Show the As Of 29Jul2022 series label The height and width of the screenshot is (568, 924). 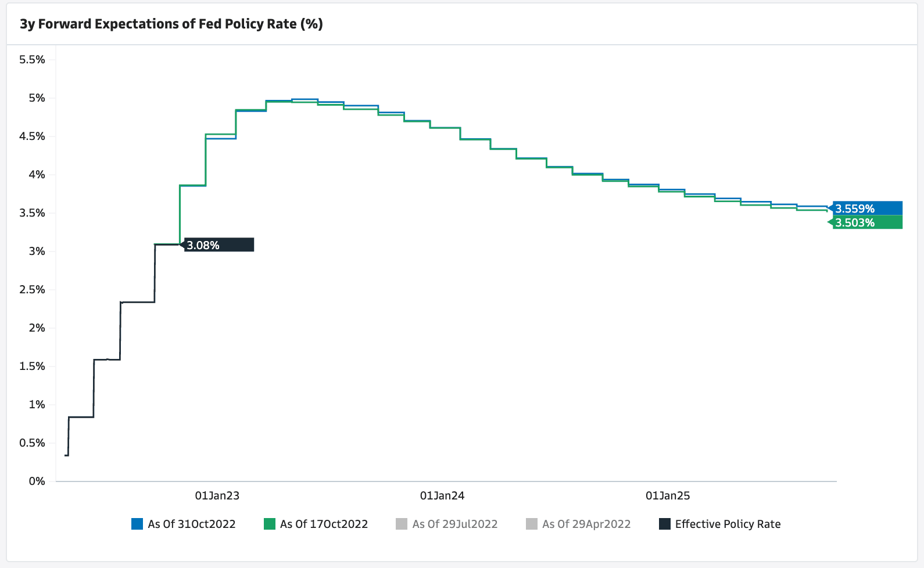pyautogui.click(x=455, y=524)
